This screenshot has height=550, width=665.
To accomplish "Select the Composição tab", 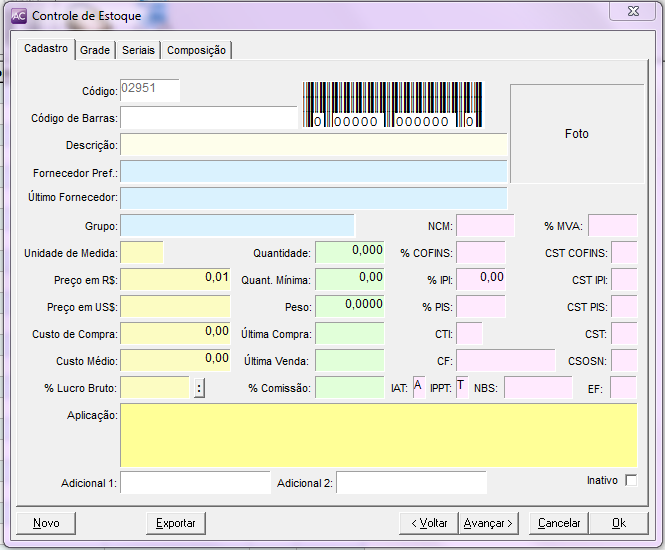I will point(197,50).
